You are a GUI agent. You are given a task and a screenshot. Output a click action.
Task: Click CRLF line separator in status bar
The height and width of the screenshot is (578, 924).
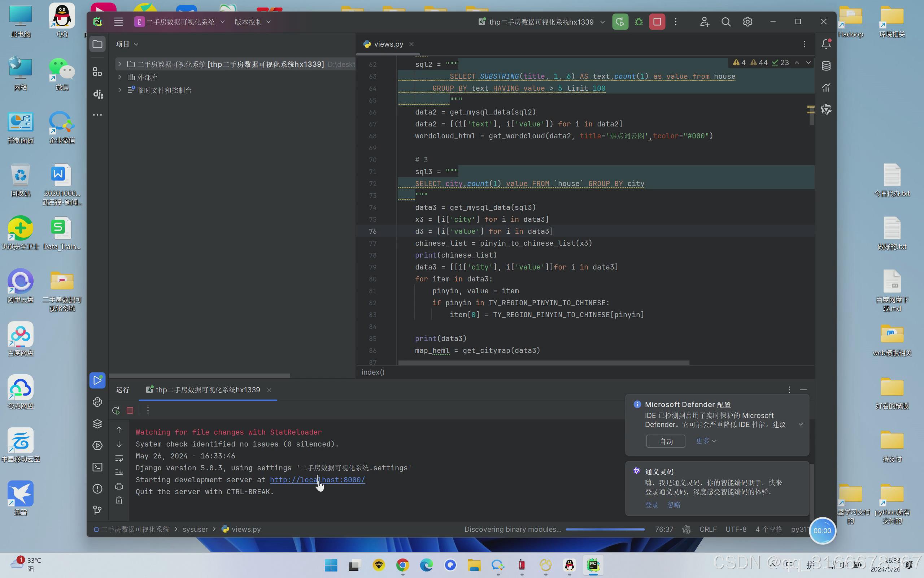708,529
